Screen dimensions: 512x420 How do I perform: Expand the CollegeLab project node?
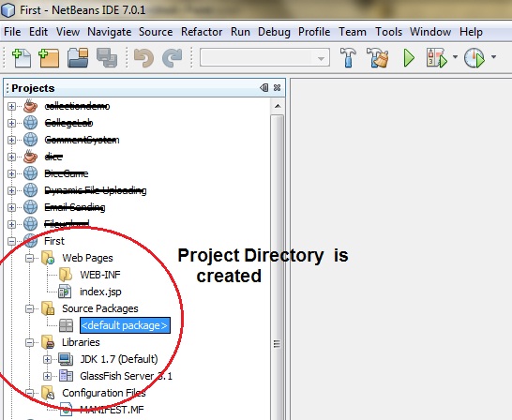(x=11, y=123)
